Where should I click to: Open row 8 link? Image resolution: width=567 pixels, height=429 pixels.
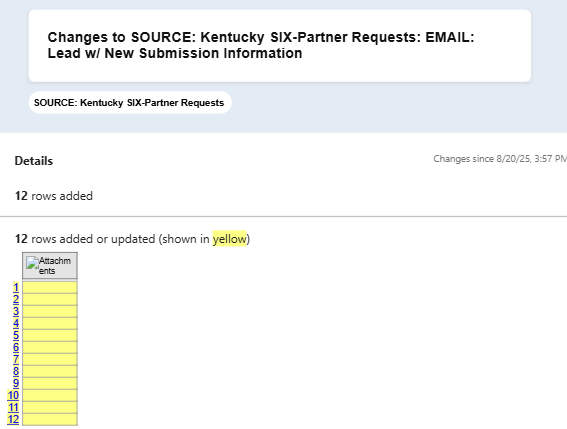tap(16, 371)
